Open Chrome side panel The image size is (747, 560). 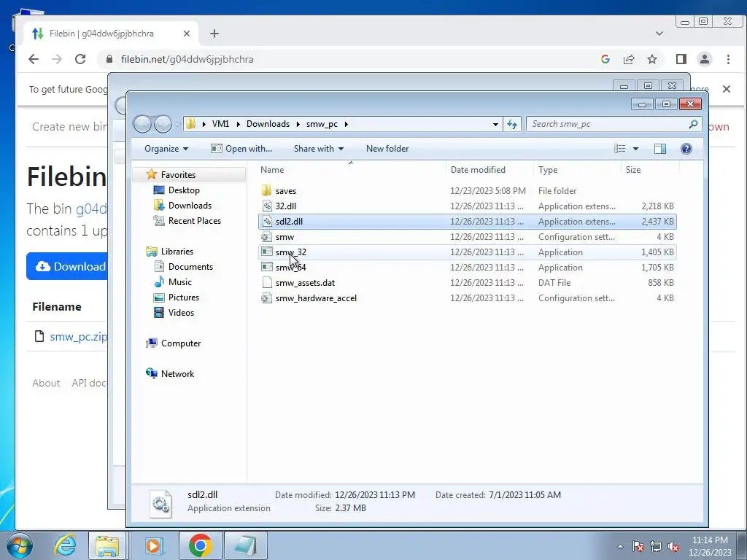coord(681,59)
